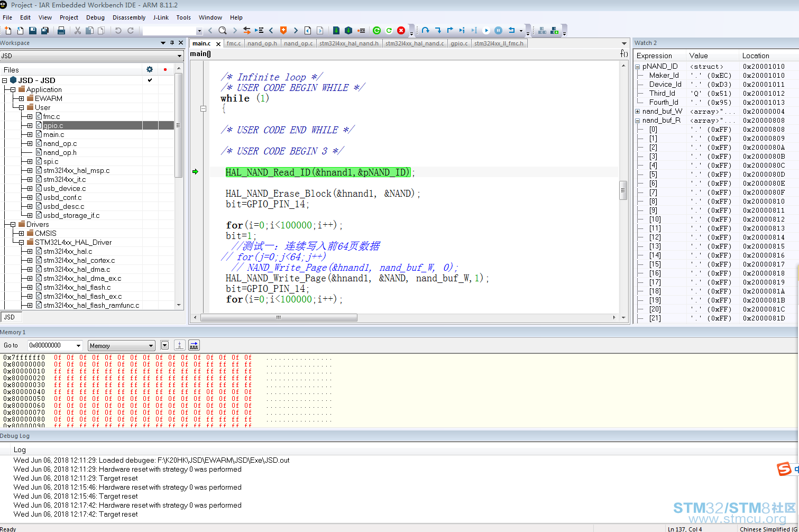Click the Break (pause) debug icon
The height and width of the screenshot is (532, 799).
[498, 31]
